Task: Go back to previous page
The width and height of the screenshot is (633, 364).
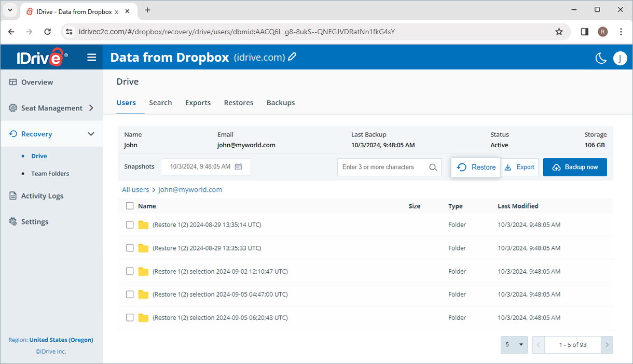Action: point(11,32)
